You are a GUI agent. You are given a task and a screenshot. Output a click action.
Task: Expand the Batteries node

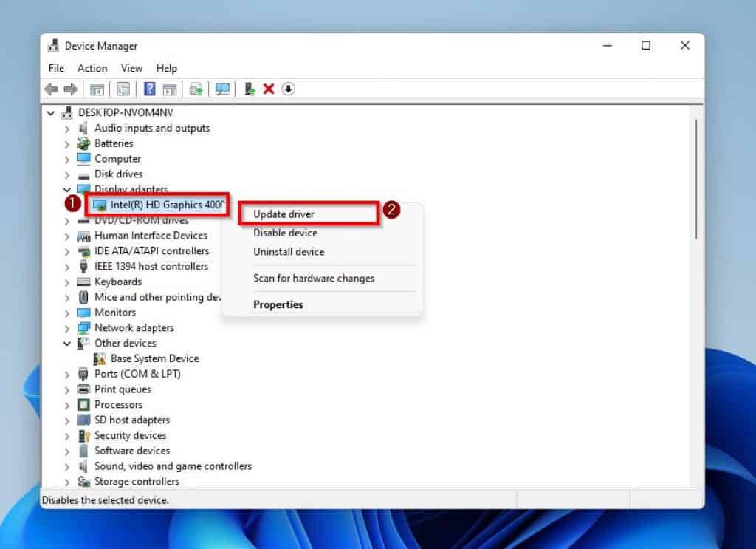pyautogui.click(x=67, y=144)
